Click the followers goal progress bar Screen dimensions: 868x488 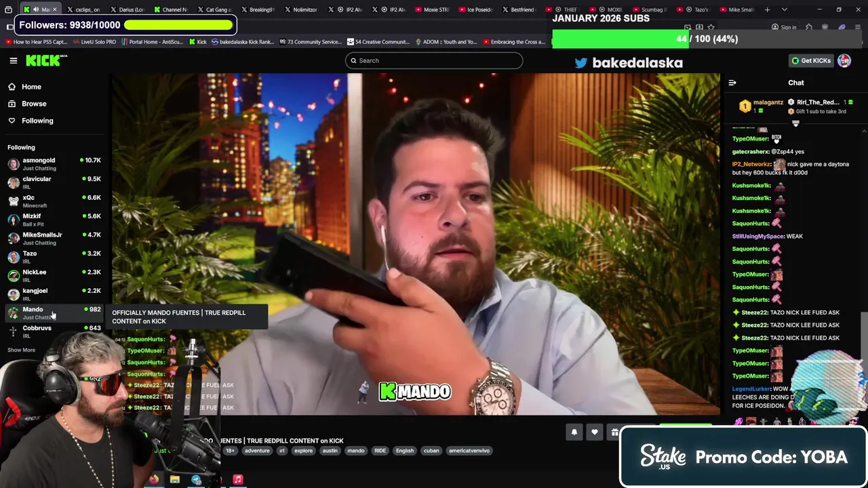click(x=178, y=25)
